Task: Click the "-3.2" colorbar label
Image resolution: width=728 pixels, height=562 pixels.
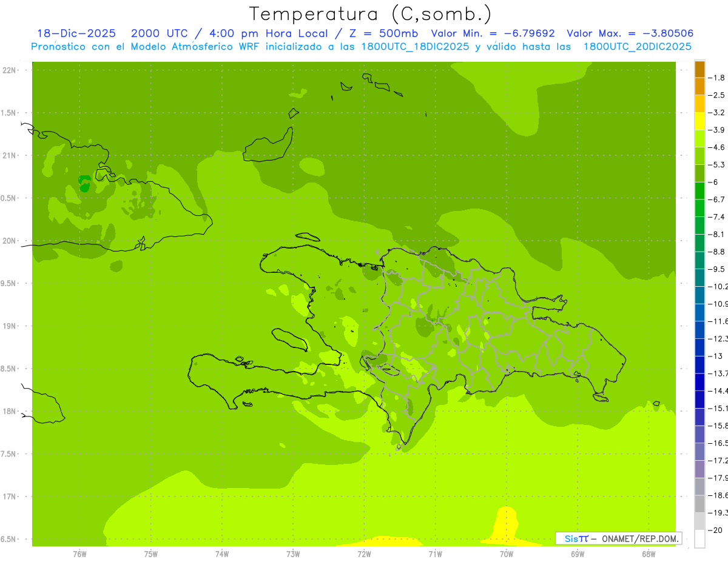Action: click(x=717, y=113)
